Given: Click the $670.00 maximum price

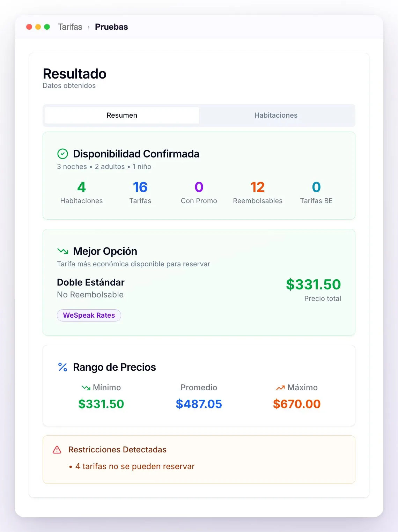Looking at the screenshot, I should pos(297,404).
